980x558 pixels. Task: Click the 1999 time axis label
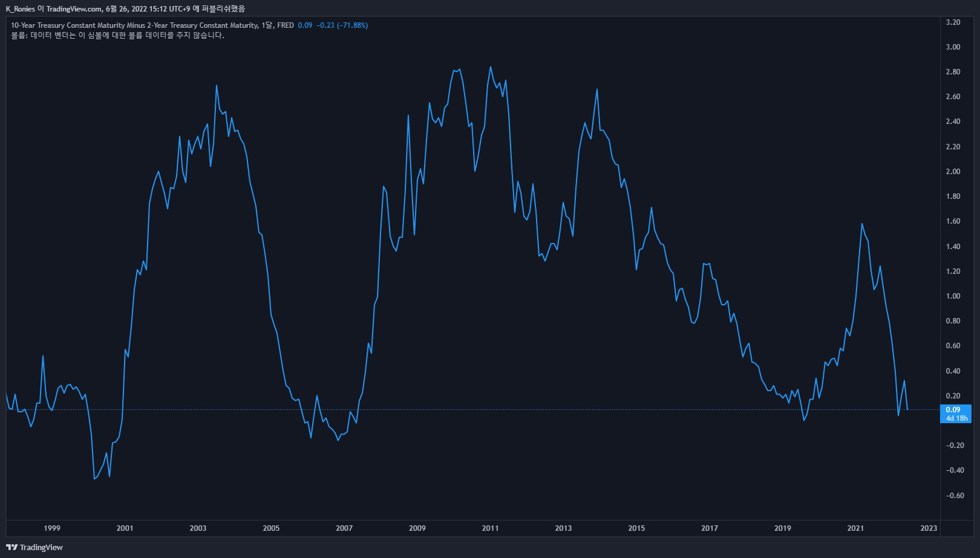(x=52, y=528)
